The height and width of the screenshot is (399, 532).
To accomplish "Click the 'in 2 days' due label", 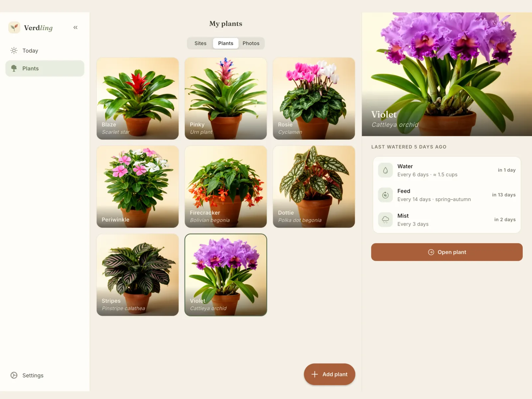I will 505,219.
